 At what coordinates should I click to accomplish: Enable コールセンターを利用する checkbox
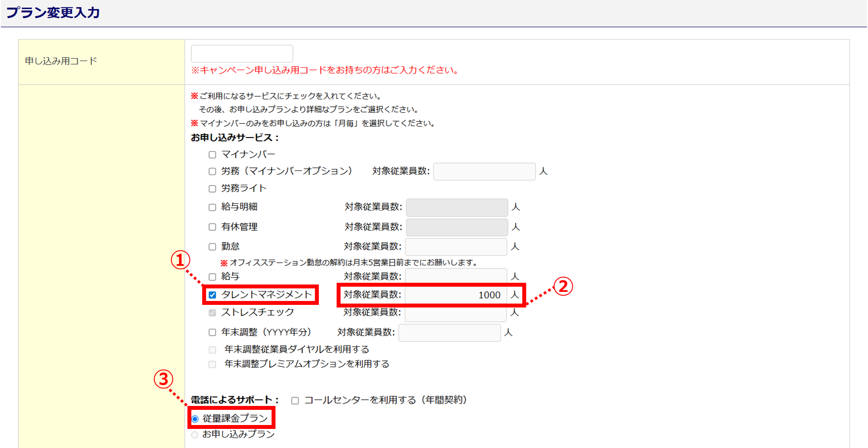[295, 400]
